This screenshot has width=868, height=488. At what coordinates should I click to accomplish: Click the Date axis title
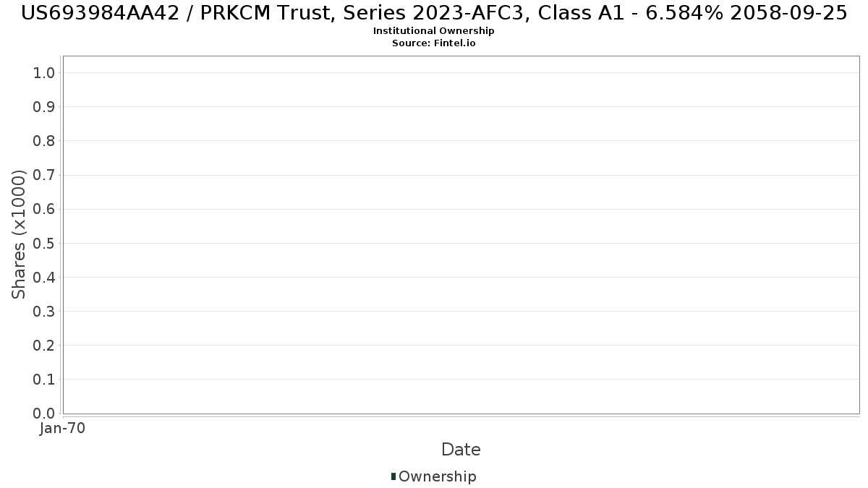click(461, 450)
